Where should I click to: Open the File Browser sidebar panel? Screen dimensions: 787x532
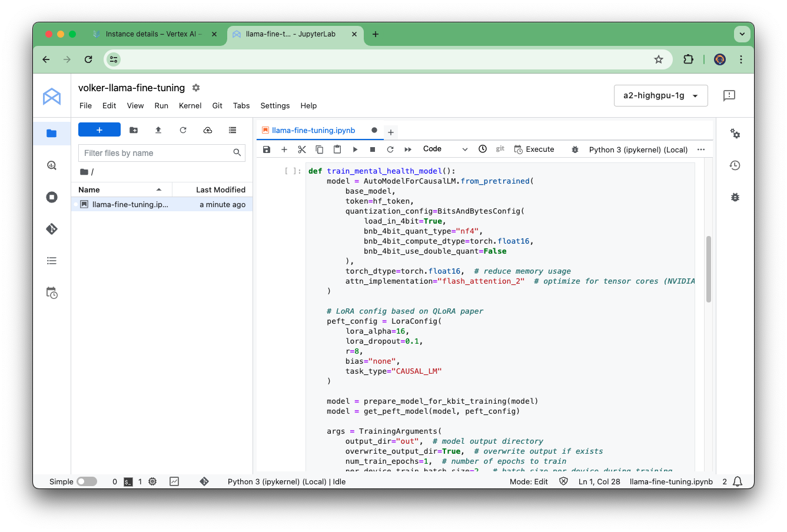[52, 133]
